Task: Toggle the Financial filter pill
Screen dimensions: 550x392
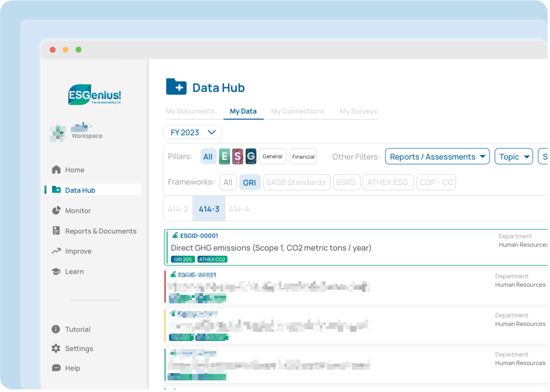Action: pyautogui.click(x=303, y=156)
